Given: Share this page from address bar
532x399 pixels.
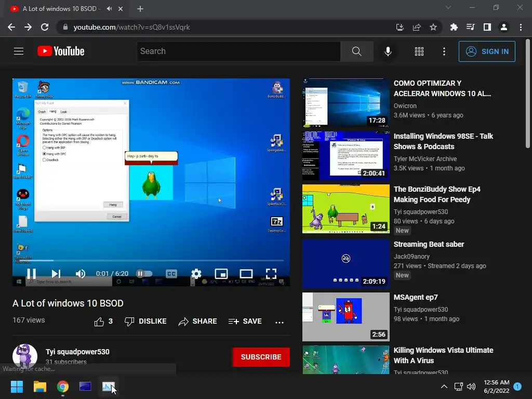Looking at the screenshot, I should (x=417, y=27).
